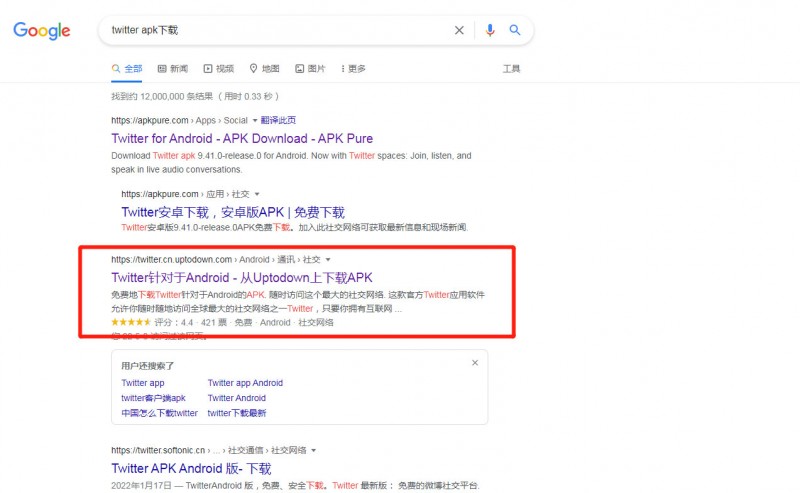Open 'Twitter针对于Android - 从Uptodown上下载APK' result
The image size is (800, 493).
[242, 278]
